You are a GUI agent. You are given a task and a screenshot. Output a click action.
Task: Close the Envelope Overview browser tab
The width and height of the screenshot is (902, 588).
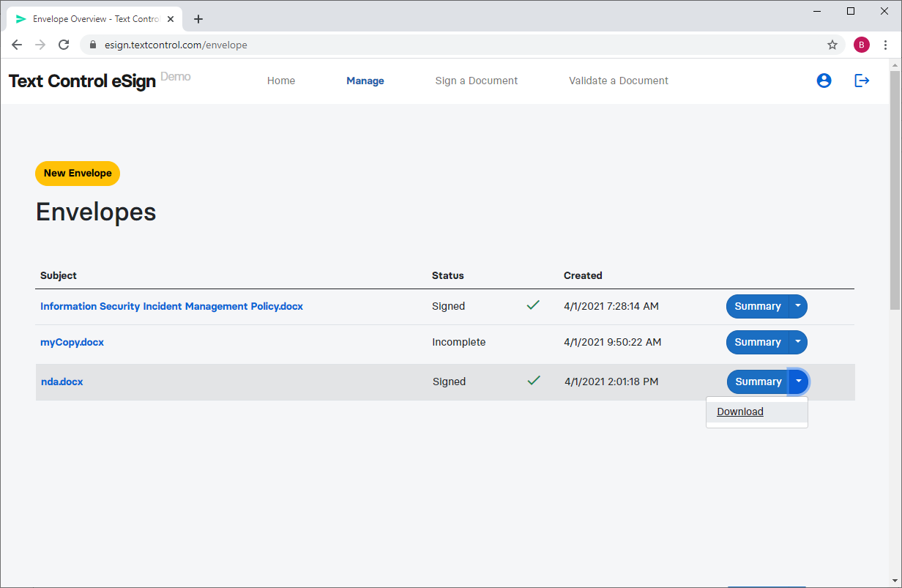pyautogui.click(x=171, y=19)
